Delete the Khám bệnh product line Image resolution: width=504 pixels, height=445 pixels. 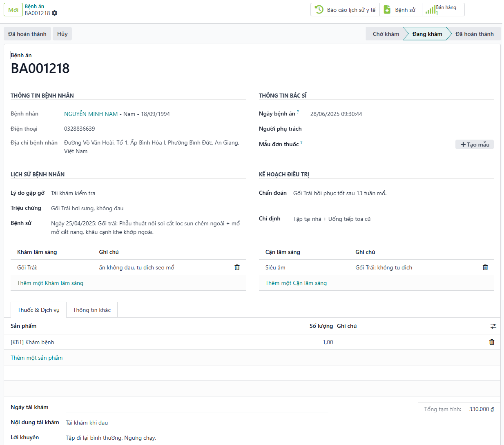(x=492, y=342)
